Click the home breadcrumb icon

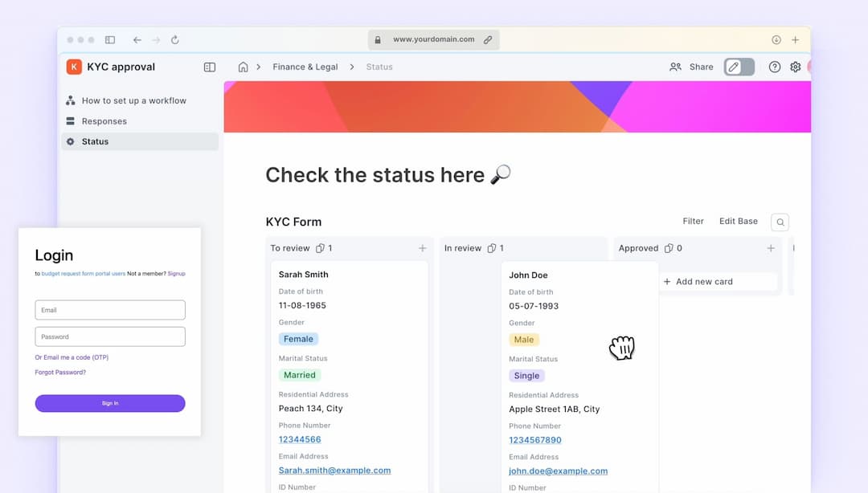point(244,67)
